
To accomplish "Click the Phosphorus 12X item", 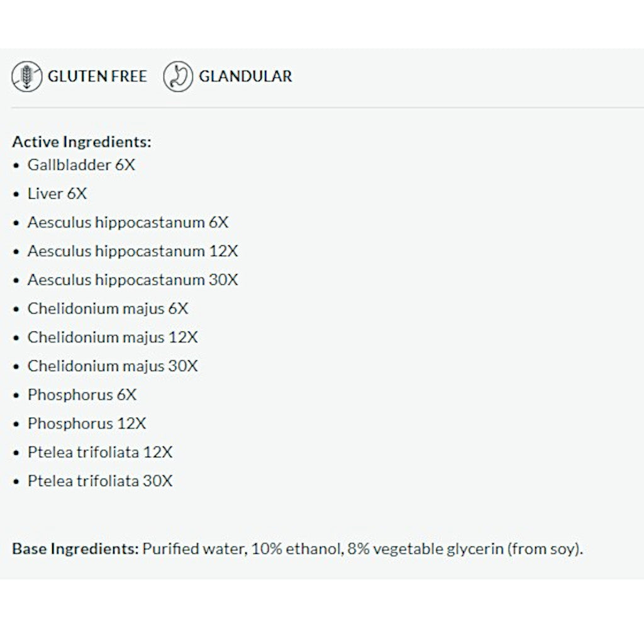I will tap(87, 424).
